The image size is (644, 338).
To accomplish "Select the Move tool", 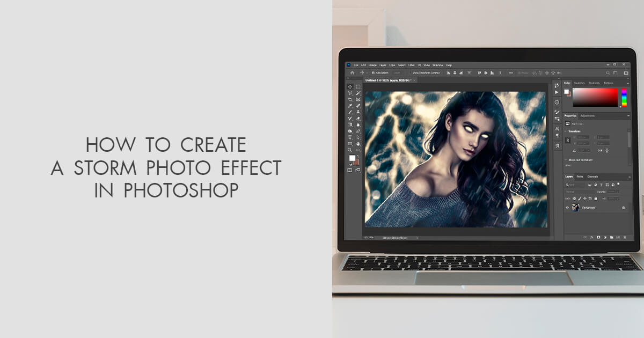I will [x=349, y=86].
